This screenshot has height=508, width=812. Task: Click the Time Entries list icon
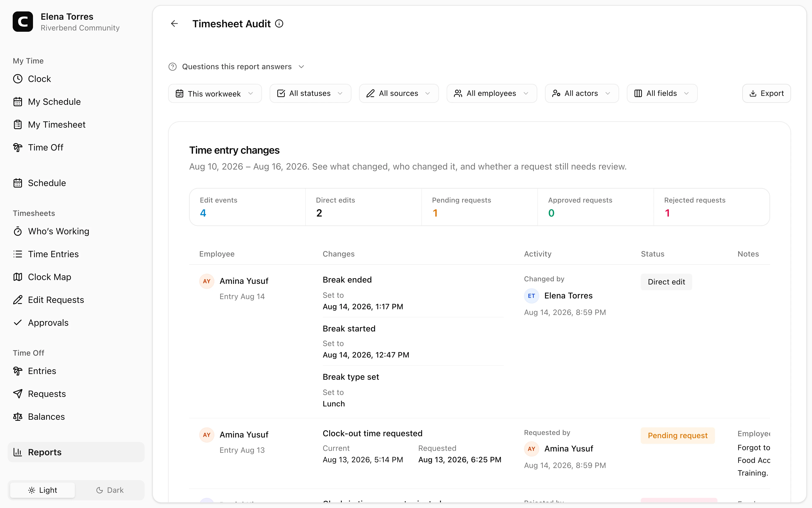pos(18,254)
